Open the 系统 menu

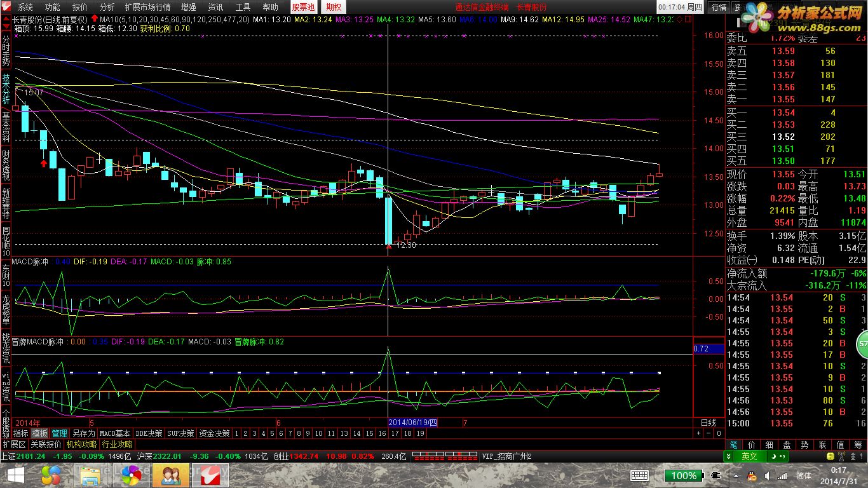(x=25, y=7)
